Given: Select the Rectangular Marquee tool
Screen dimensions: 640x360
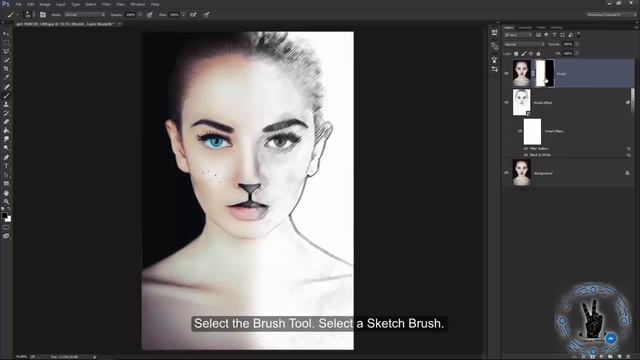Looking at the screenshot, I should [x=6, y=43].
